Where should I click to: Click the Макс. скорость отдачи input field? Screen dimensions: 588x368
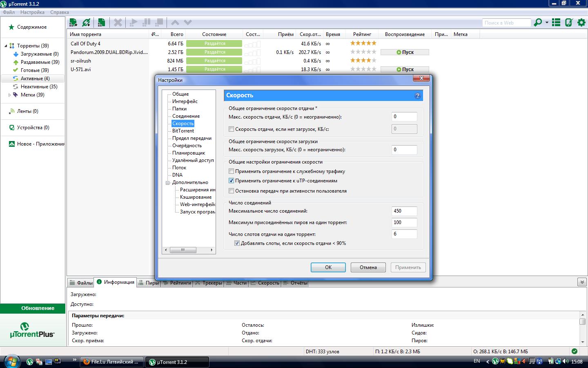point(404,117)
